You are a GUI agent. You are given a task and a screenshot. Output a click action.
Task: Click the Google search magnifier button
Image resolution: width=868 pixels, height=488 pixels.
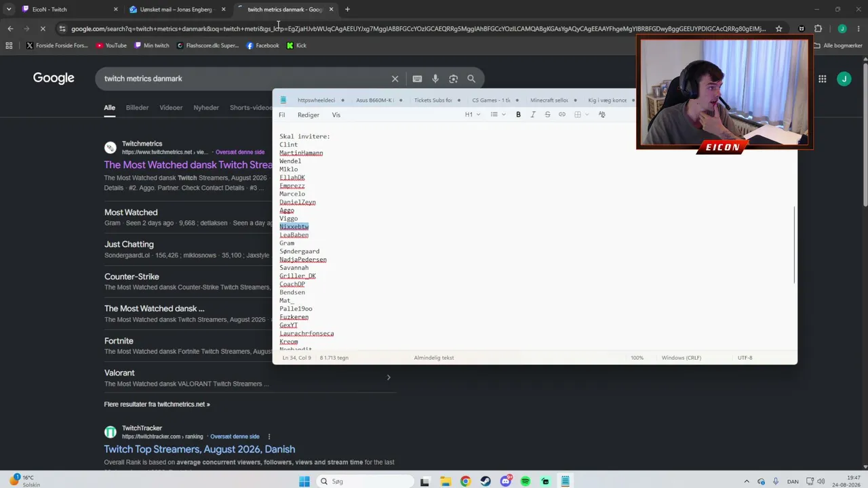[x=471, y=79]
